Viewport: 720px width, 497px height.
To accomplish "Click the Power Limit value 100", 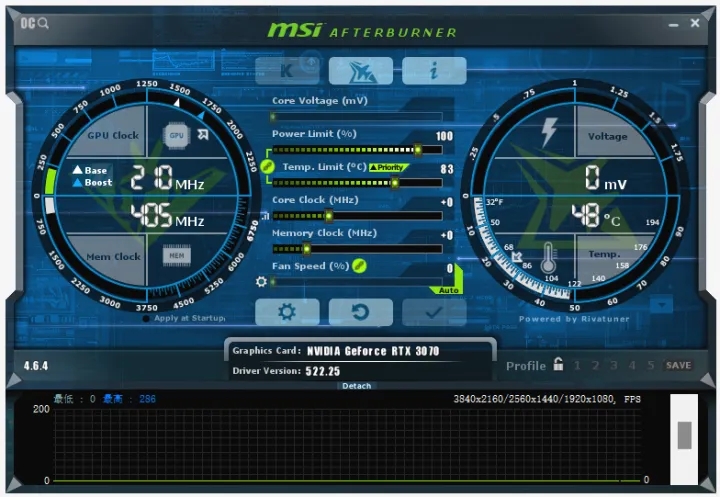I will pyautogui.click(x=444, y=136).
